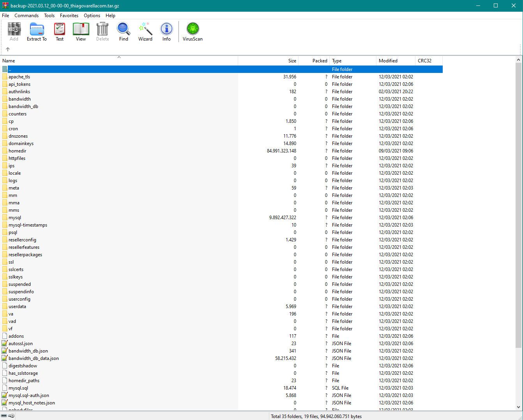The height and width of the screenshot is (420, 523).
Task: Select the domainkeys folder name
Action: (x=21, y=144)
